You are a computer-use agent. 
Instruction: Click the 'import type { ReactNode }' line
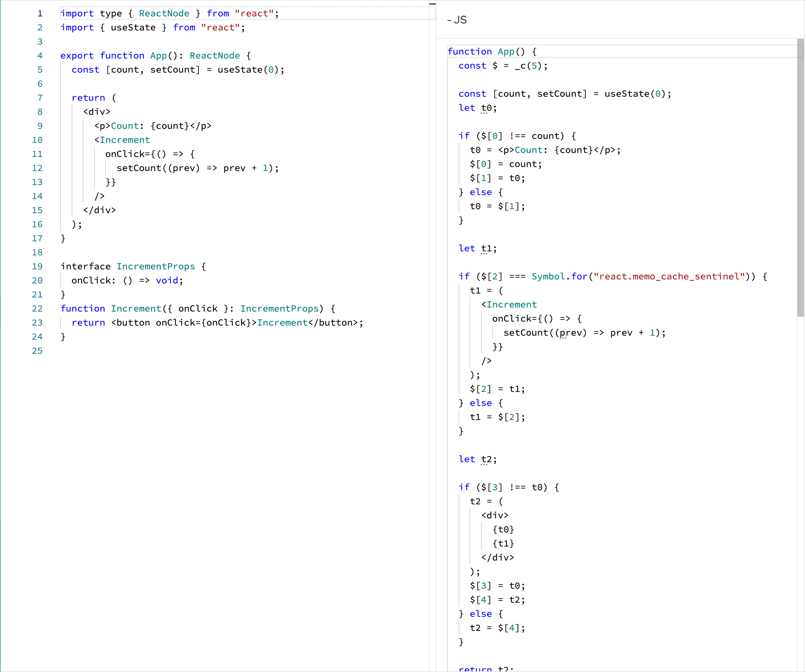click(170, 13)
